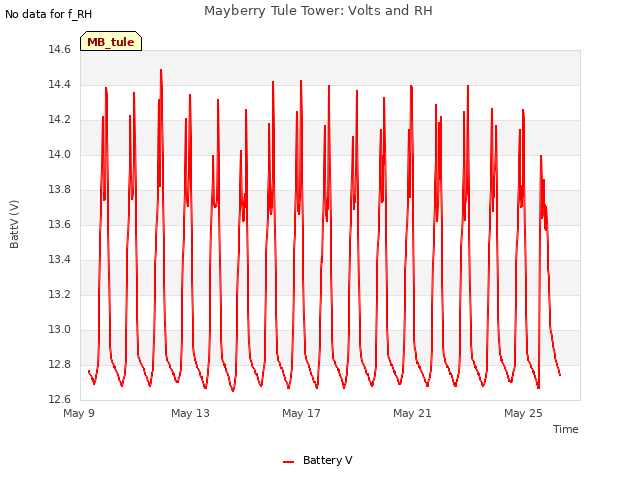Image resolution: width=640 pixels, height=480 pixels.
Task: Click the 14.2 y-axis value
Action: (x=60, y=120)
